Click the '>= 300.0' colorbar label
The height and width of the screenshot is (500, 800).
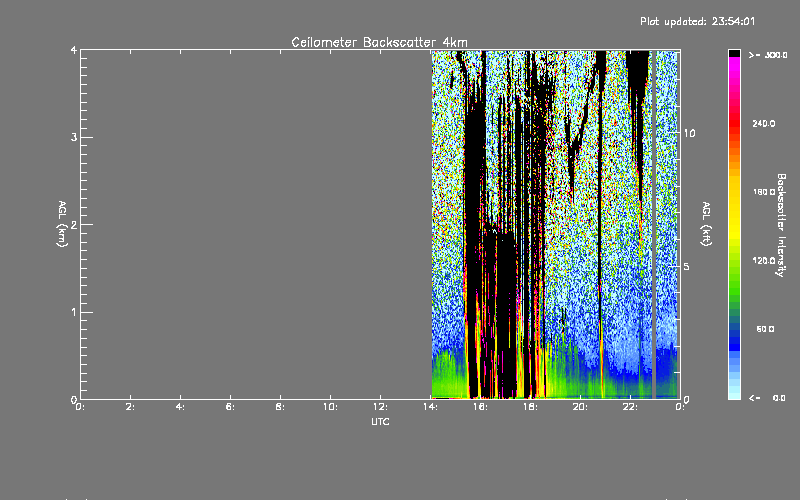[x=768, y=55]
